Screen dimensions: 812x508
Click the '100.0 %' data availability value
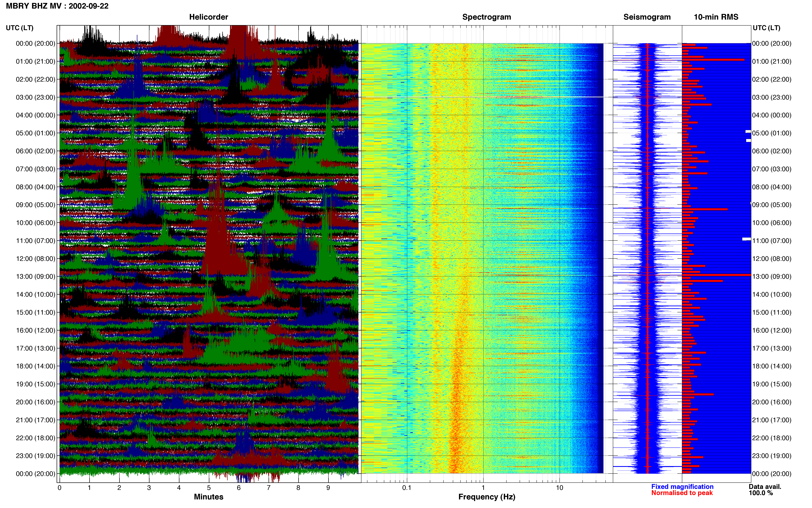(x=761, y=493)
